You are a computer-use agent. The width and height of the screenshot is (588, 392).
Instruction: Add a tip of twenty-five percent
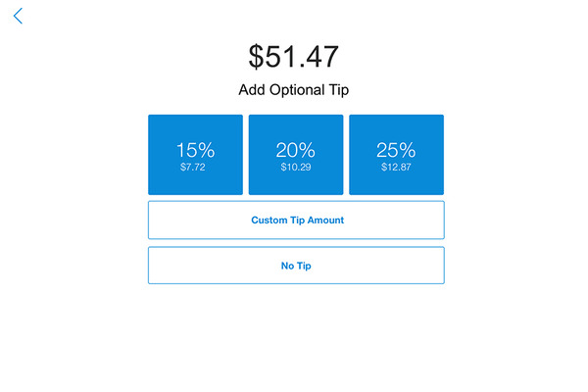click(396, 155)
